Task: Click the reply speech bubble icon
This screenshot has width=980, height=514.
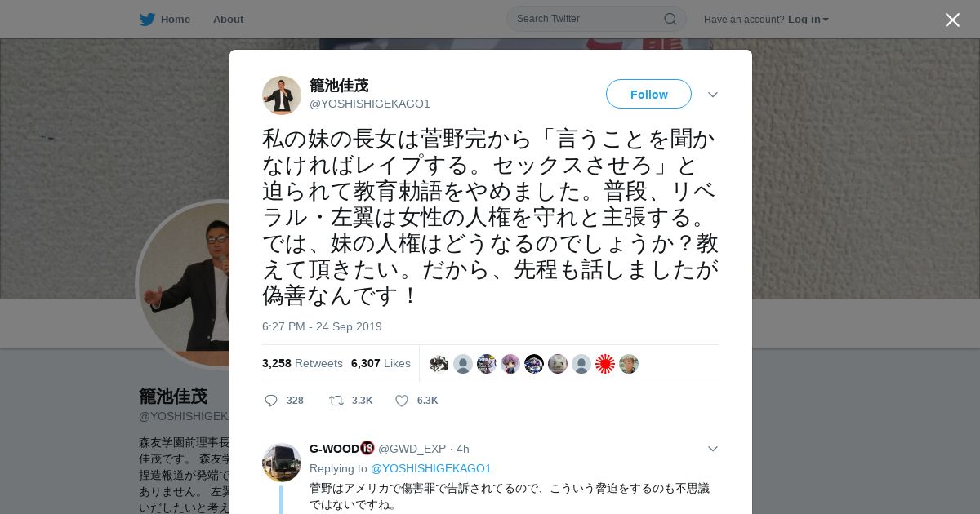Action: 271,401
